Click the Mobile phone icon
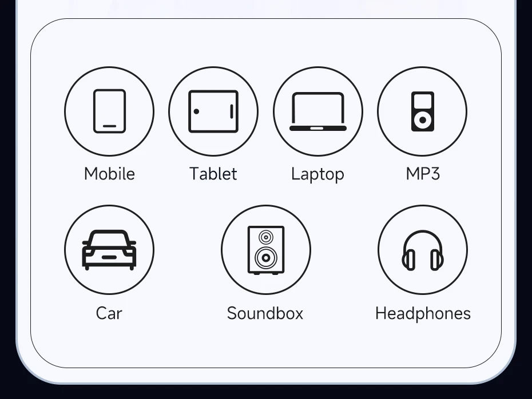The image size is (532, 399). tap(109, 111)
